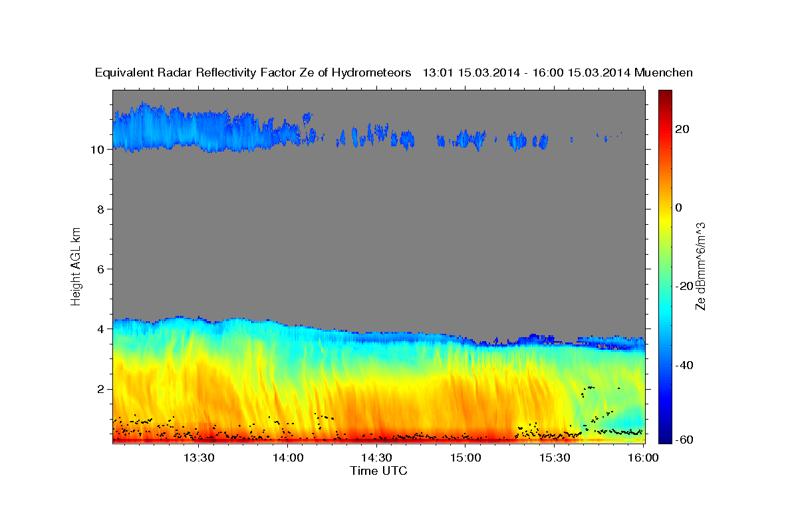This screenshot has width=798, height=532.
Task: Click the 14:00 time tick label
Action: point(288,458)
